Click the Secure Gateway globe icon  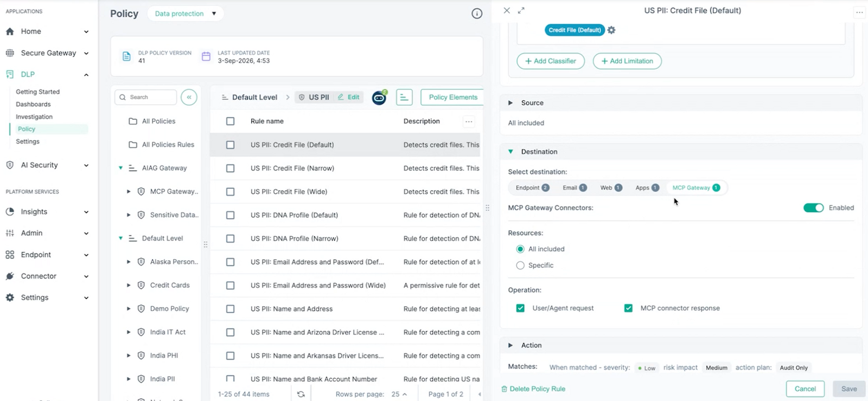click(10, 53)
